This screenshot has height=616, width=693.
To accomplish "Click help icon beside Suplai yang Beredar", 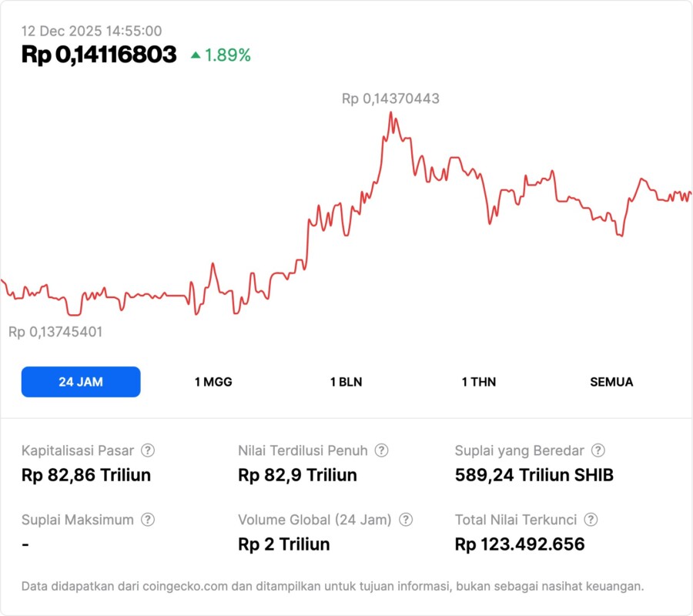I will [598, 450].
